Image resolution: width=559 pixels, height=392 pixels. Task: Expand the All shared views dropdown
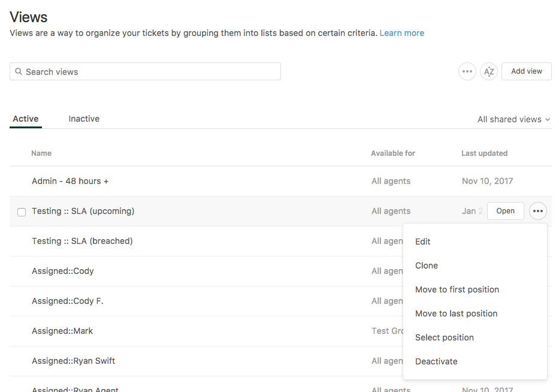513,119
